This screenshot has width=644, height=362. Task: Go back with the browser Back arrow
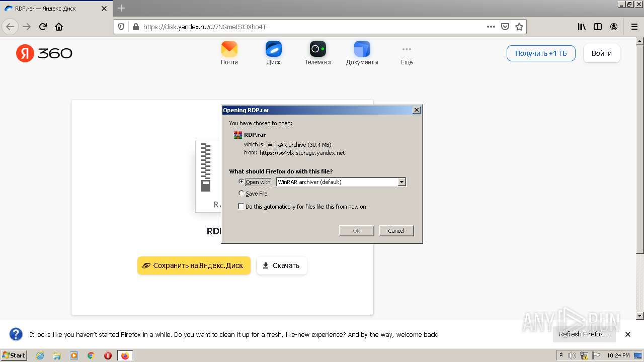[x=10, y=27]
